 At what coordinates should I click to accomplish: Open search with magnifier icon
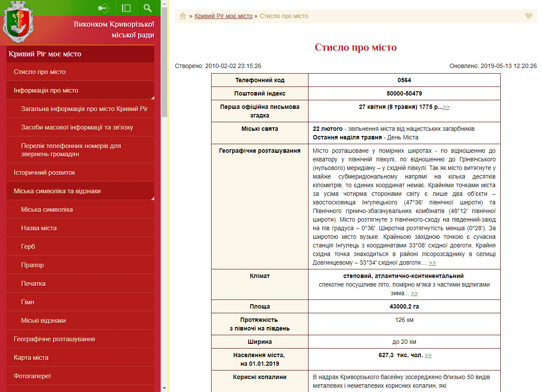(148, 8)
